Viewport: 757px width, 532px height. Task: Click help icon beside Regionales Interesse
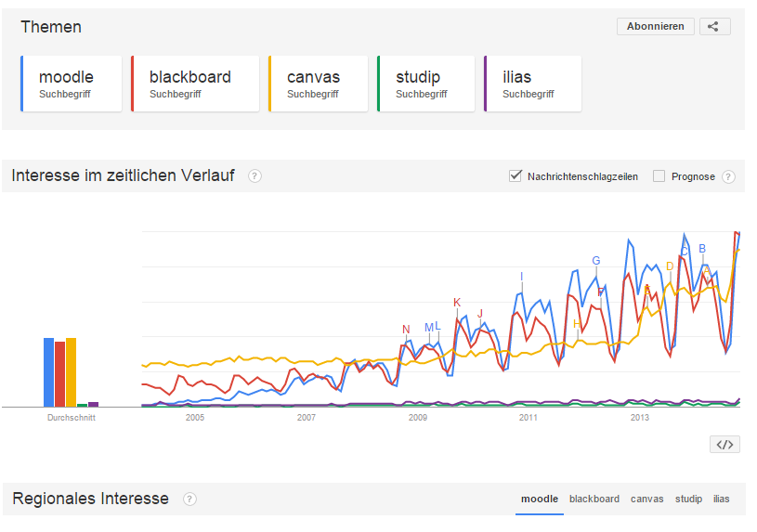(x=189, y=500)
